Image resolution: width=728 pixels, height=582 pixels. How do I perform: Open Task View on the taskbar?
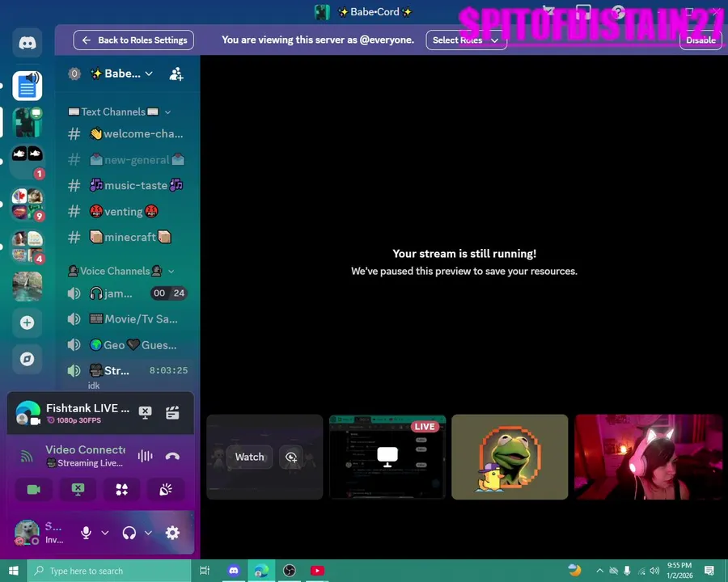(205, 571)
